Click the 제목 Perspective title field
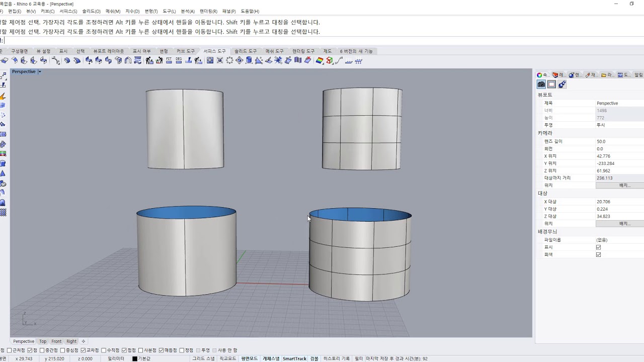 coord(619,103)
